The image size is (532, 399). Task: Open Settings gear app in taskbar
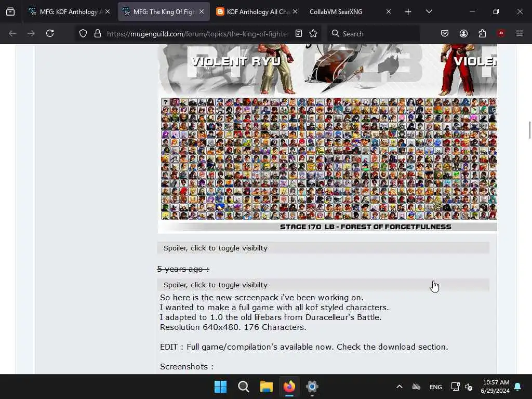coord(312,387)
